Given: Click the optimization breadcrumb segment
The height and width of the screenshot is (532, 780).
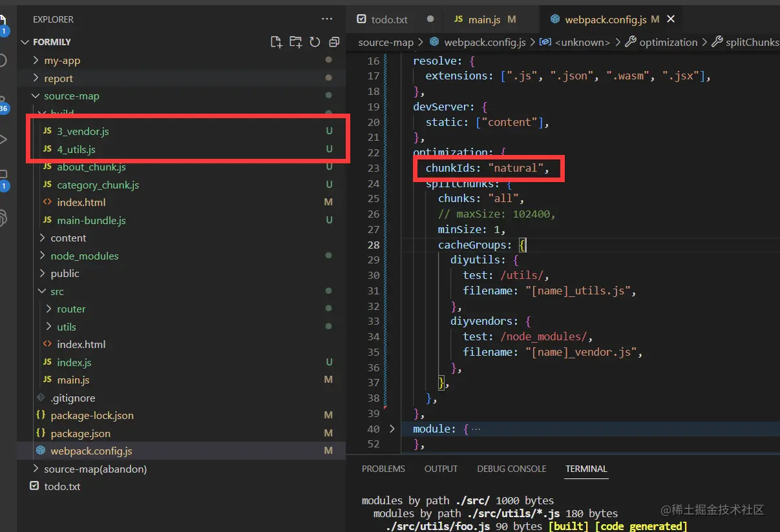Looking at the screenshot, I should (x=668, y=42).
